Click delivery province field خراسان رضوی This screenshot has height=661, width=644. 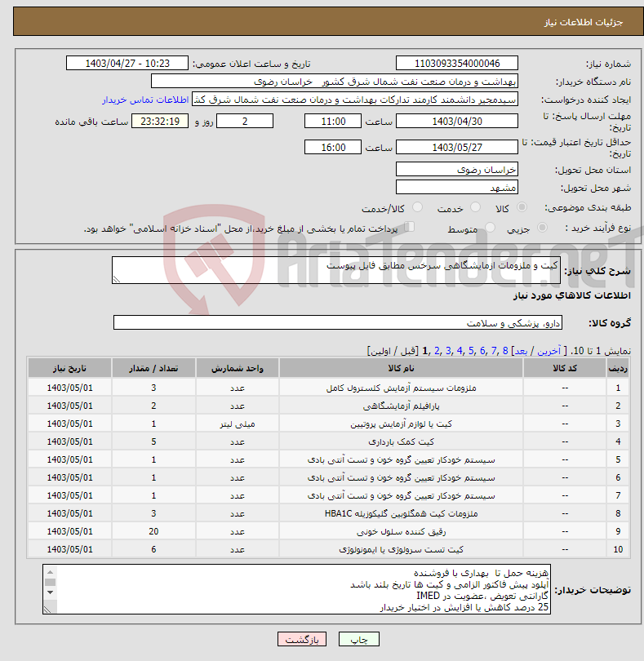[x=457, y=170]
